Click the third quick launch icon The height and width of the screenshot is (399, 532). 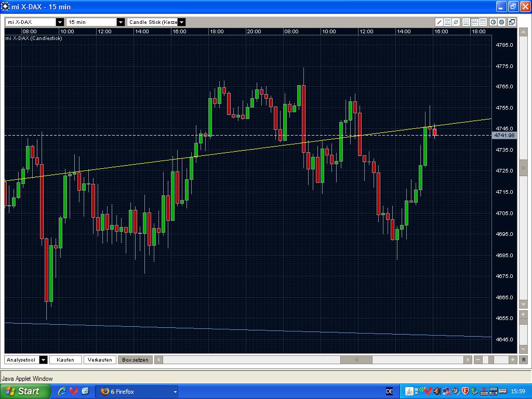[x=85, y=391]
